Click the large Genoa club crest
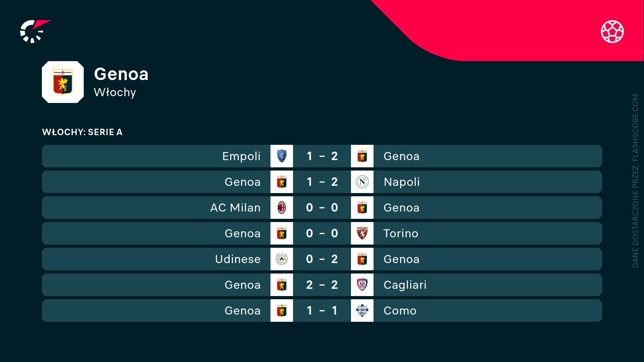644x362 pixels. (x=63, y=82)
